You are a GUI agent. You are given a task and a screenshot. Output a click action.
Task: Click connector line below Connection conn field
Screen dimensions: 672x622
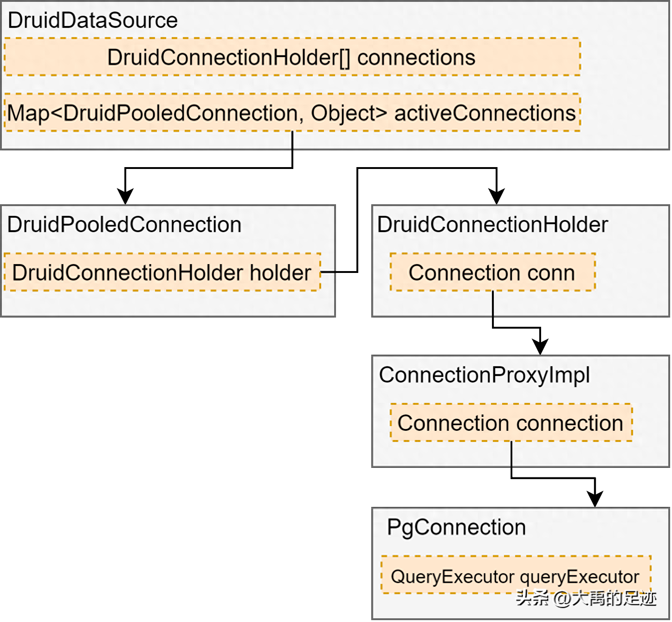(516, 328)
